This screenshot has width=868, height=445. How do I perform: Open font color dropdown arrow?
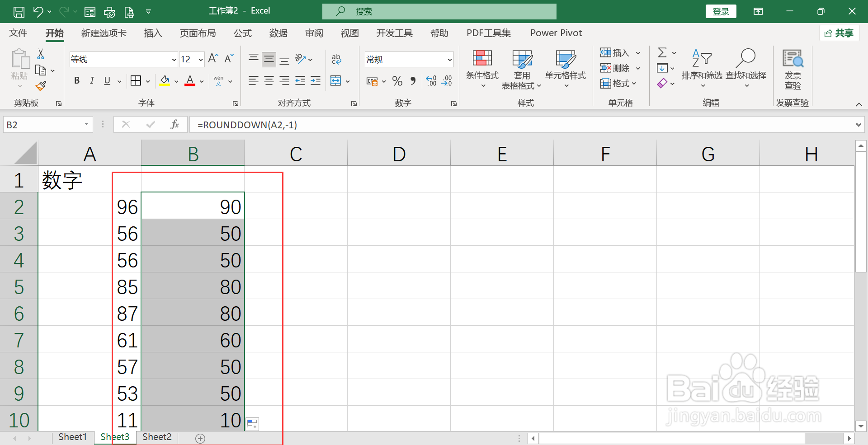202,81
